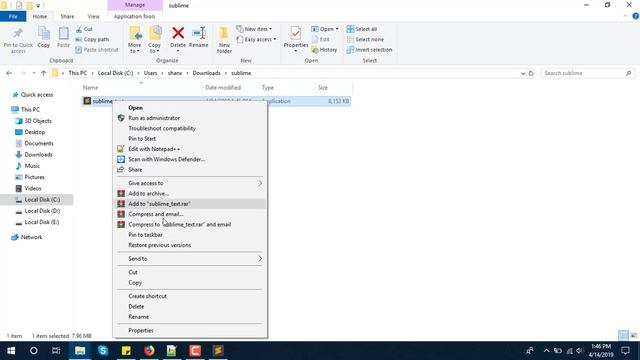Image resolution: width=640 pixels, height=360 pixels.
Task: Open Sublime Text from the taskbar
Action: point(218,351)
